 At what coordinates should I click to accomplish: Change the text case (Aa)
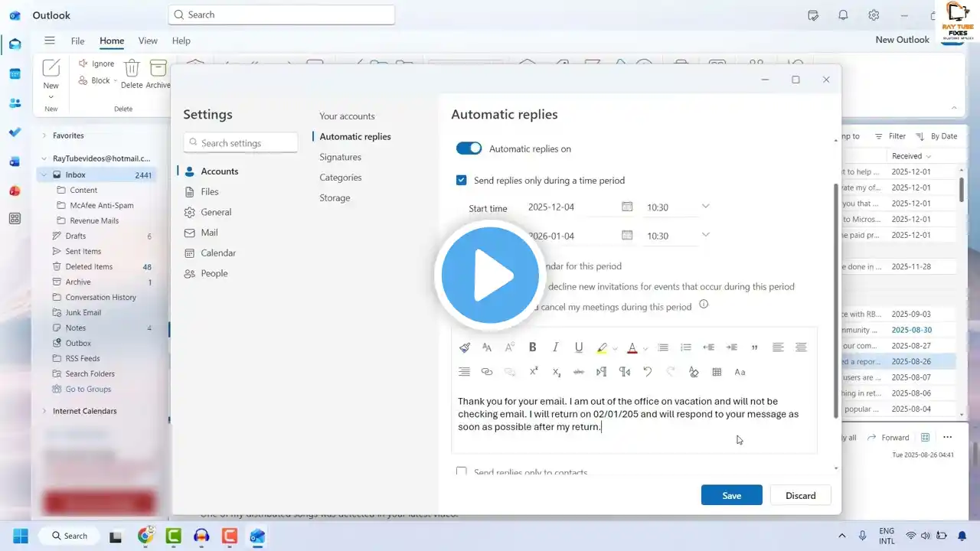(740, 372)
